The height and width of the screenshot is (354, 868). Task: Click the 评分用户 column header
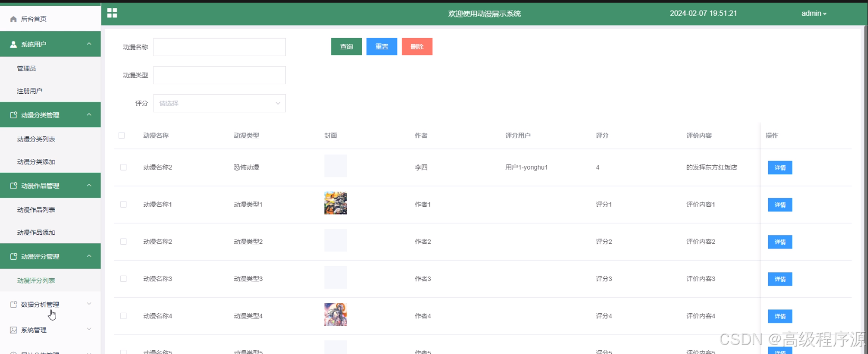pyautogui.click(x=518, y=136)
